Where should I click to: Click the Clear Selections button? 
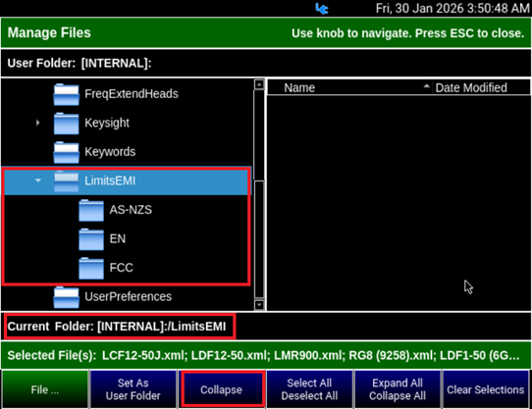486,389
